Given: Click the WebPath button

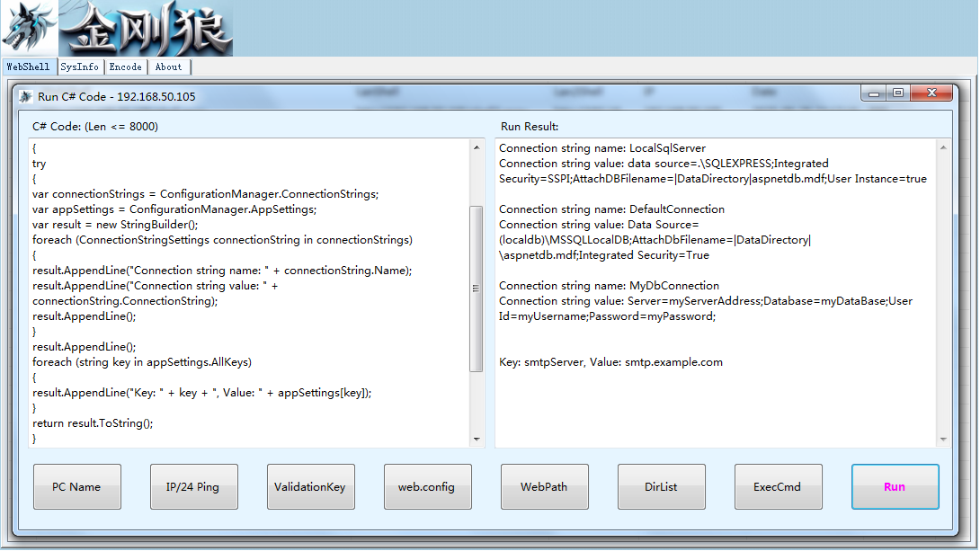Looking at the screenshot, I should 544,486.
